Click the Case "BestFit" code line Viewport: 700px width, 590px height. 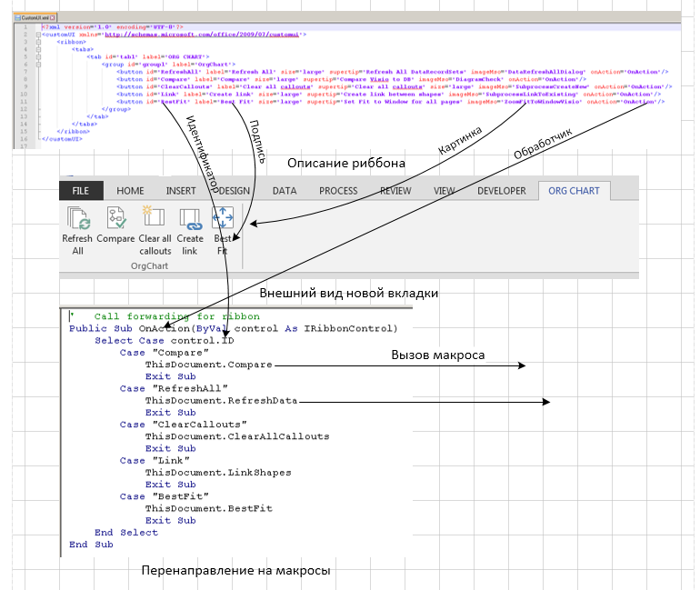[x=165, y=496]
